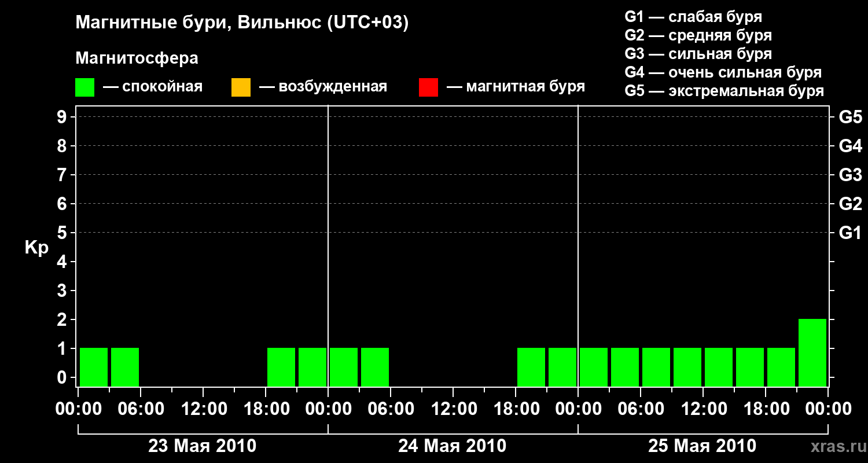
Task: Click 'G4 — очень сильная буря' legend line
Action: tap(723, 72)
